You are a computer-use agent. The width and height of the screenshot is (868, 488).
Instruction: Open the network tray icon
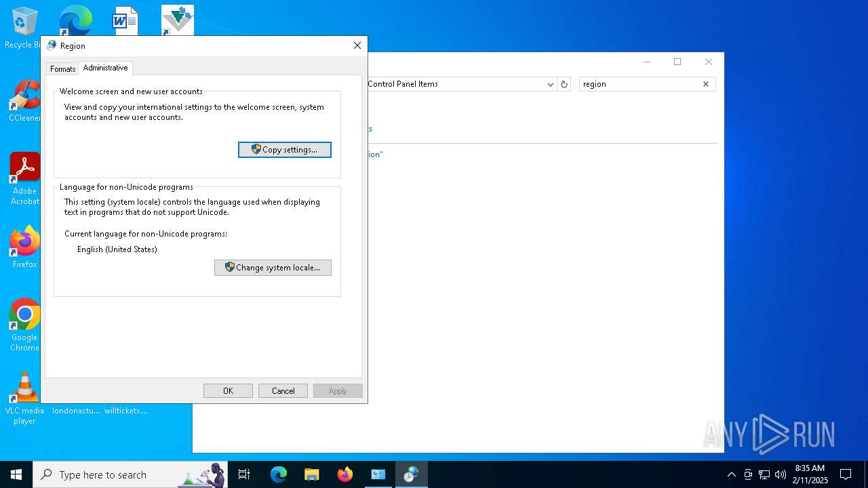[x=764, y=474]
